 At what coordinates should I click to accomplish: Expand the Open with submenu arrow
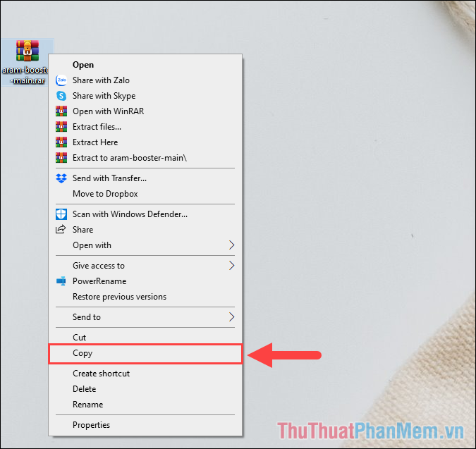(x=231, y=245)
